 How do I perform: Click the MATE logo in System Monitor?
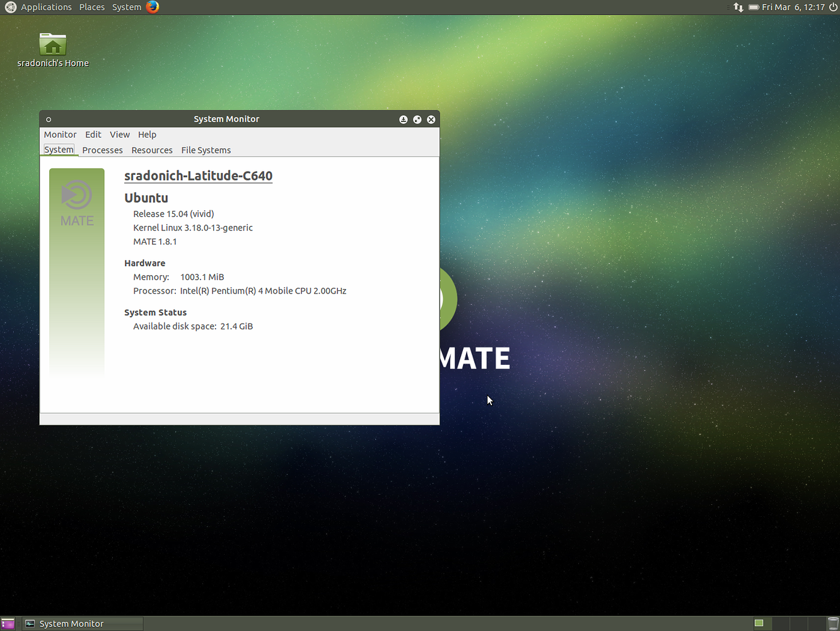point(77,203)
